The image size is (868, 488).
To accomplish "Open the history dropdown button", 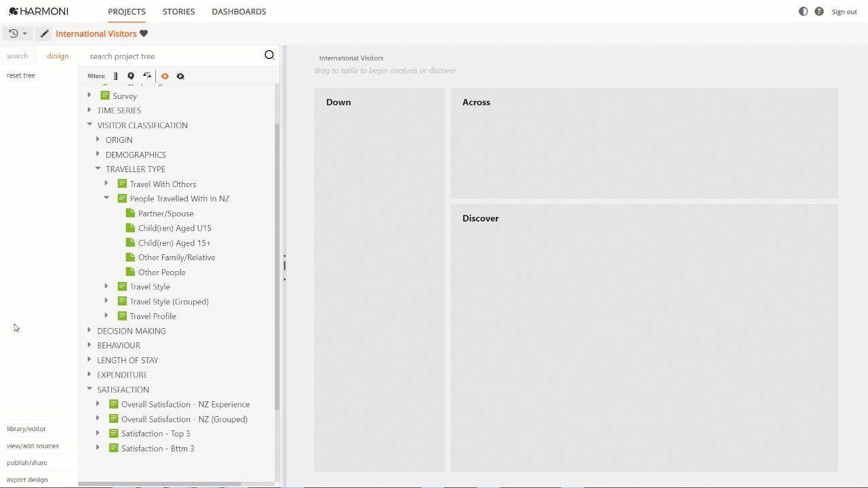I will pos(18,33).
